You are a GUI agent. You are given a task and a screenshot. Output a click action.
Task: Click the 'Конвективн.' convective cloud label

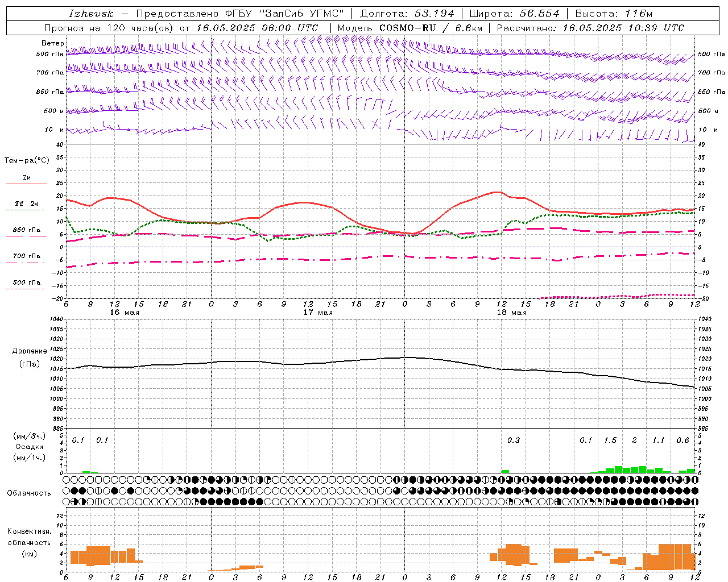click(29, 531)
